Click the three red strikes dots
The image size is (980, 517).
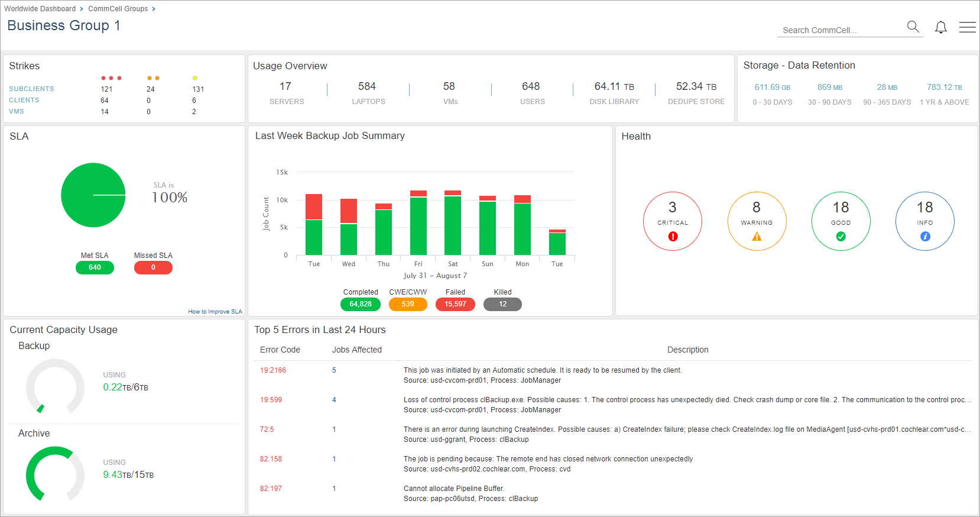click(111, 78)
